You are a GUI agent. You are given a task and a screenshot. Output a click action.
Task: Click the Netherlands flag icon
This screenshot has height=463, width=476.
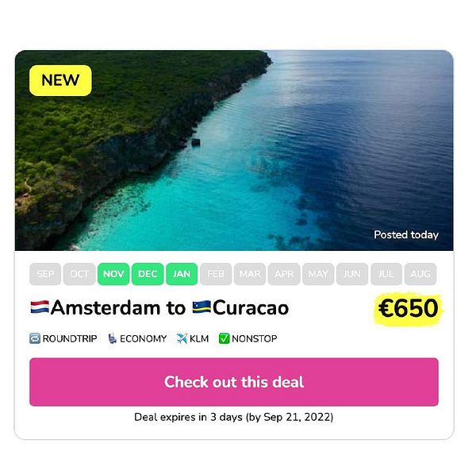point(40,307)
